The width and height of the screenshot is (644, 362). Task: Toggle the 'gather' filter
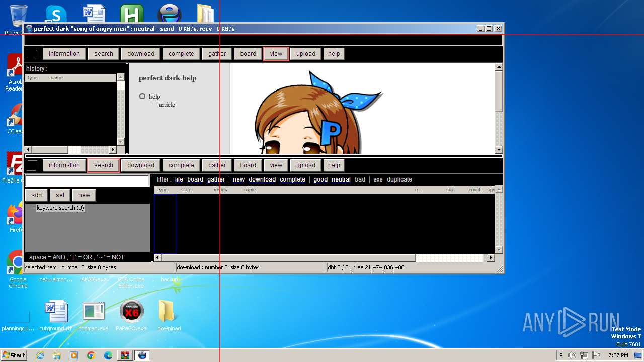pos(216,179)
